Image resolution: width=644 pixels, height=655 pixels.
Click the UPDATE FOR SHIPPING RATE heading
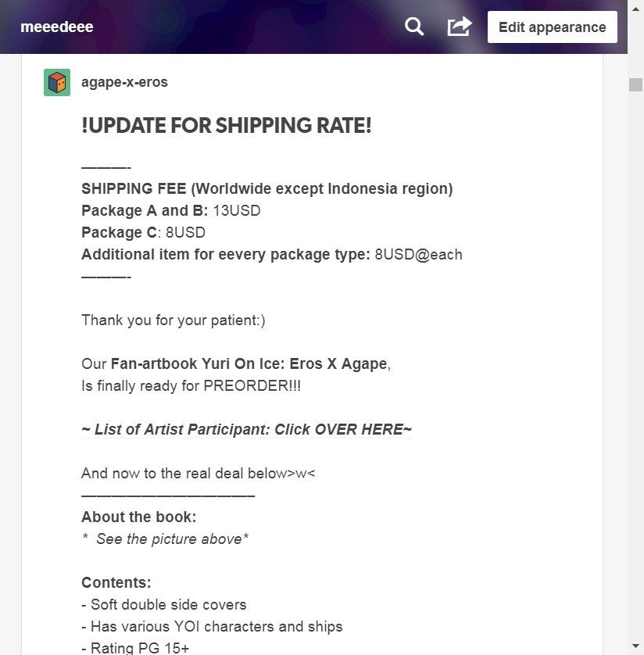227,125
